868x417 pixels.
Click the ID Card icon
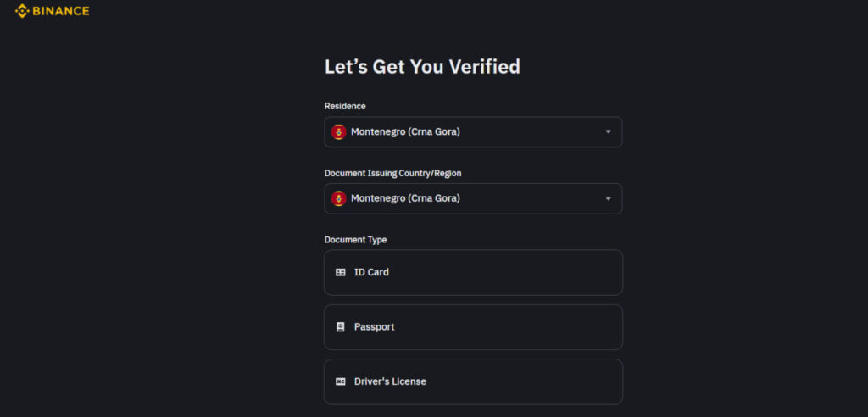pos(341,272)
